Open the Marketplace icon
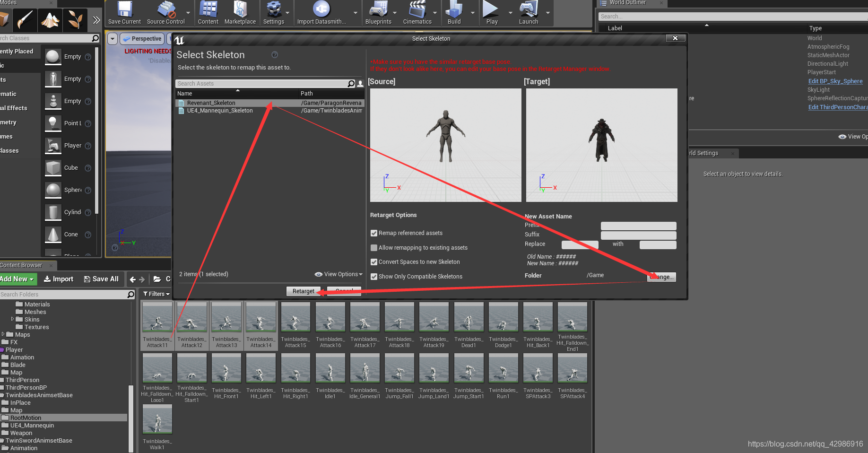 tap(240, 13)
